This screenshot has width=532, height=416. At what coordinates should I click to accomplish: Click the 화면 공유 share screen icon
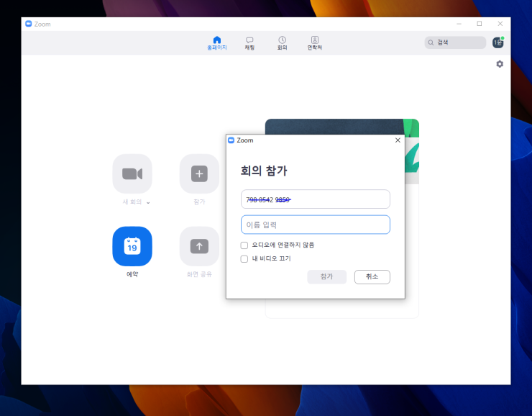point(199,246)
